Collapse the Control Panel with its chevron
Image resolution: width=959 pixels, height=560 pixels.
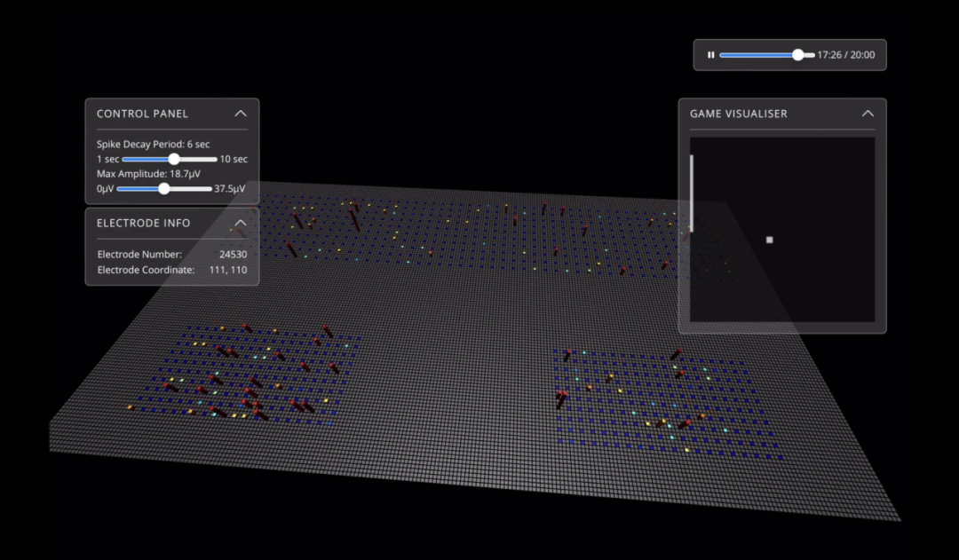tap(241, 114)
